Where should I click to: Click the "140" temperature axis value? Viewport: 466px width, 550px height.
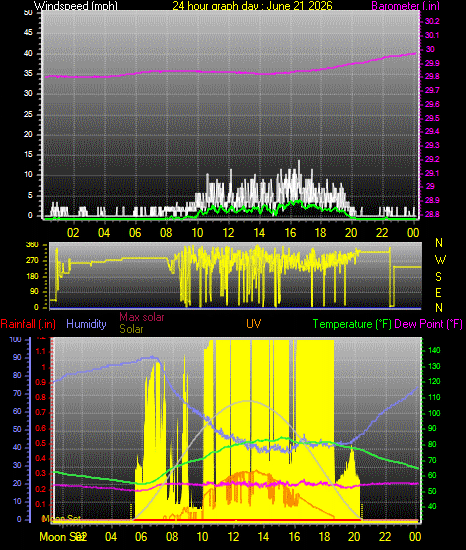tap(434, 350)
